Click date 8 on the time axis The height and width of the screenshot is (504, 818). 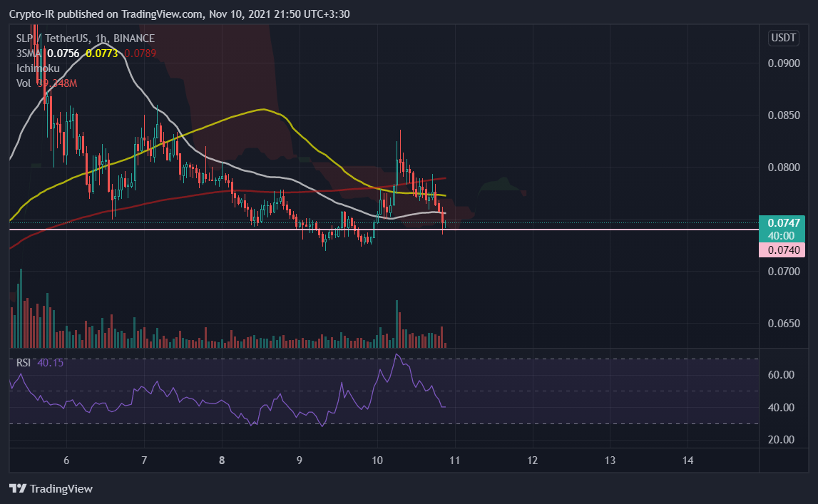pyautogui.click(x=222, y=461)
